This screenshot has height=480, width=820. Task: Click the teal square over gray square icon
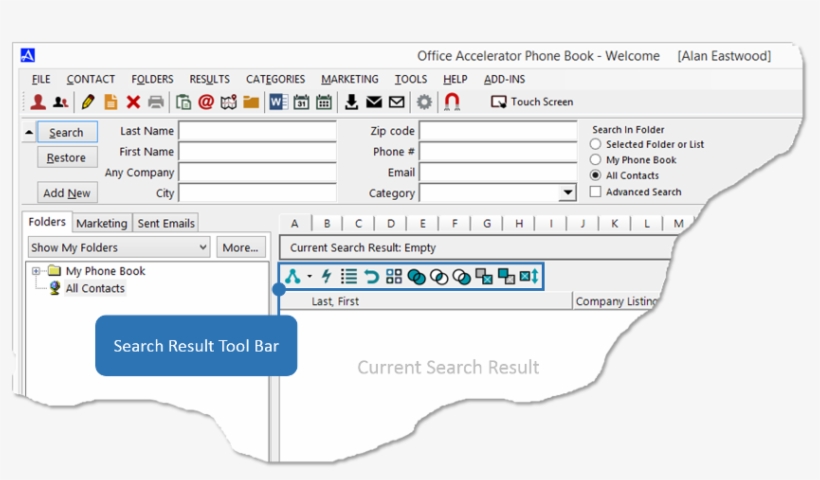click(506, 276)
